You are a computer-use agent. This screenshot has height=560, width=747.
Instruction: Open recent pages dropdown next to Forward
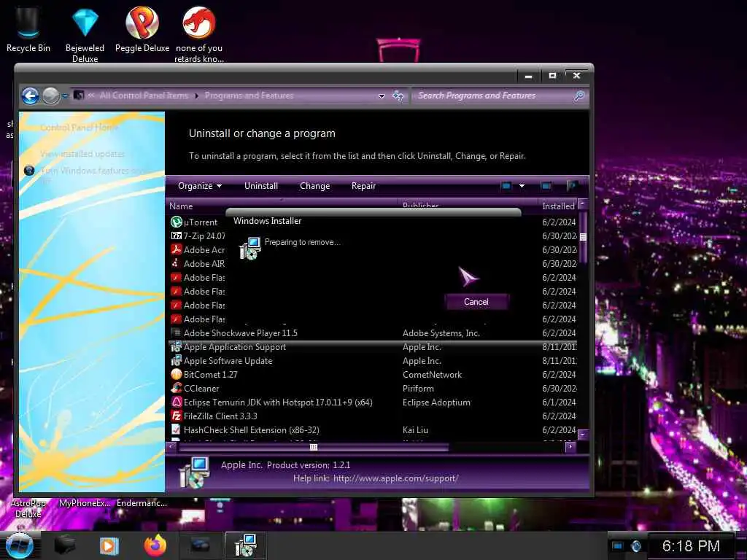[x=65, y=96]
